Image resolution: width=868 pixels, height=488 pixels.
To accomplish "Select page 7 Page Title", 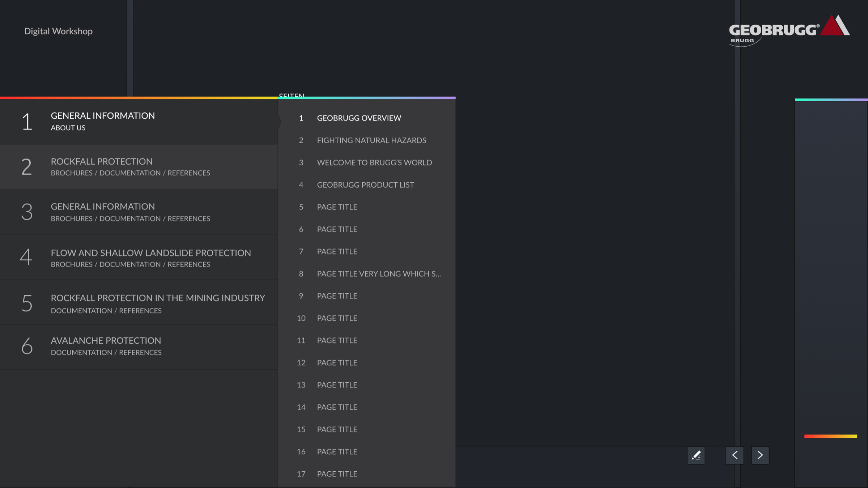I will [x=366, y=251].
